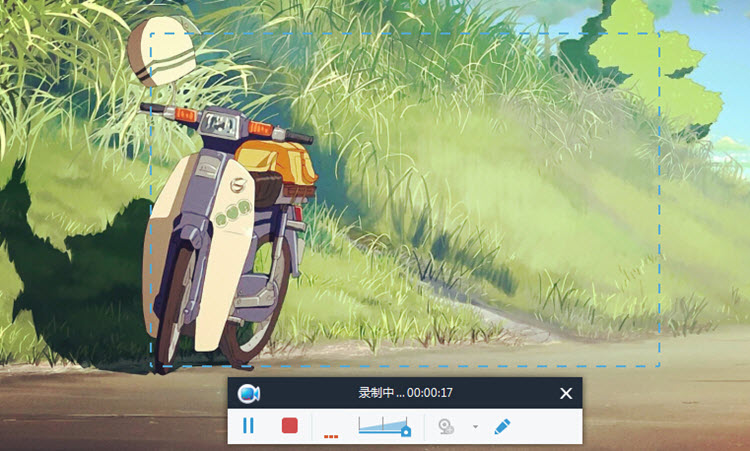Click the bottom-left corner of dashed region
Screen dimensions: 750x451
pos(151,366)
